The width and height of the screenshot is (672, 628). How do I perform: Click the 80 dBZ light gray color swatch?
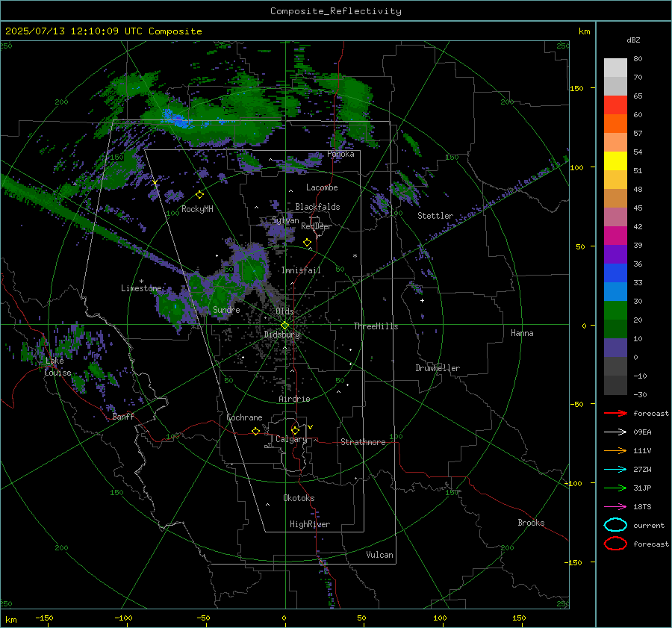click(615, 67)
